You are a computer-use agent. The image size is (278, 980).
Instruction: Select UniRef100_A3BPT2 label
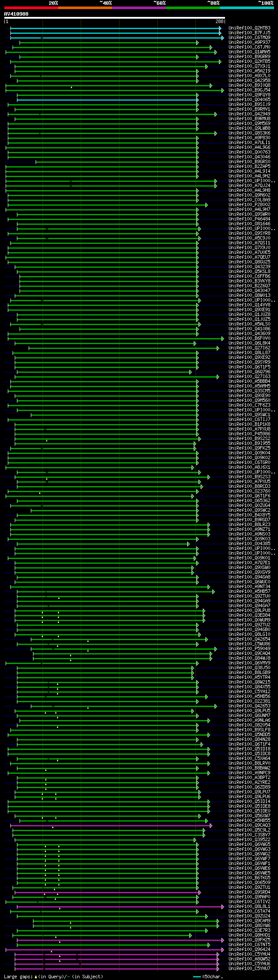(249, 778)
